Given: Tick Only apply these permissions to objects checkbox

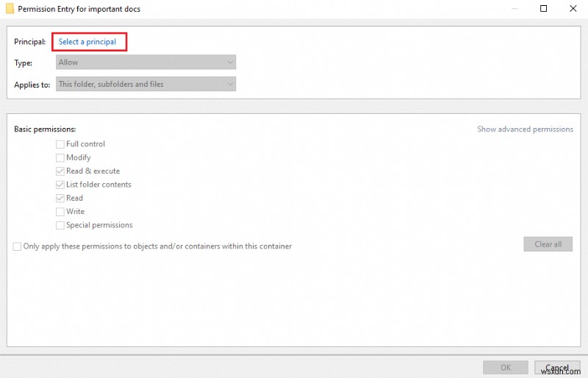Looking at the screenshot, I should tap(17, 246).
